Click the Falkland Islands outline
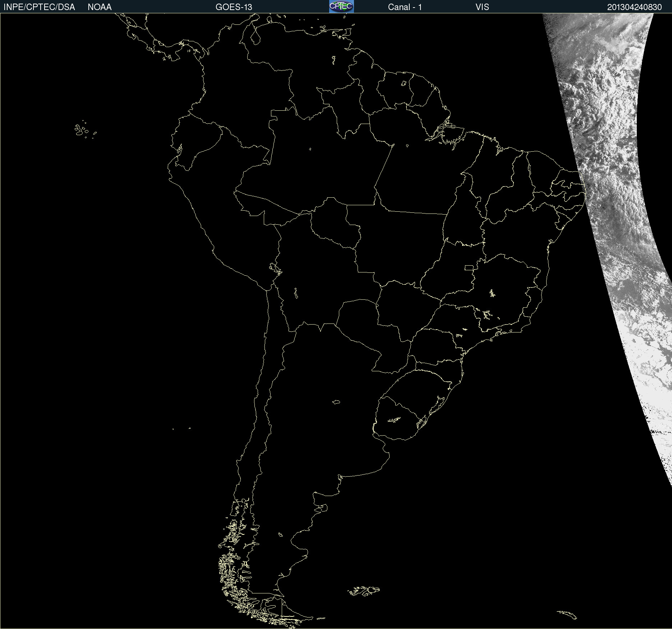Viewport: 672px width, 629px height. click(364, 591)
